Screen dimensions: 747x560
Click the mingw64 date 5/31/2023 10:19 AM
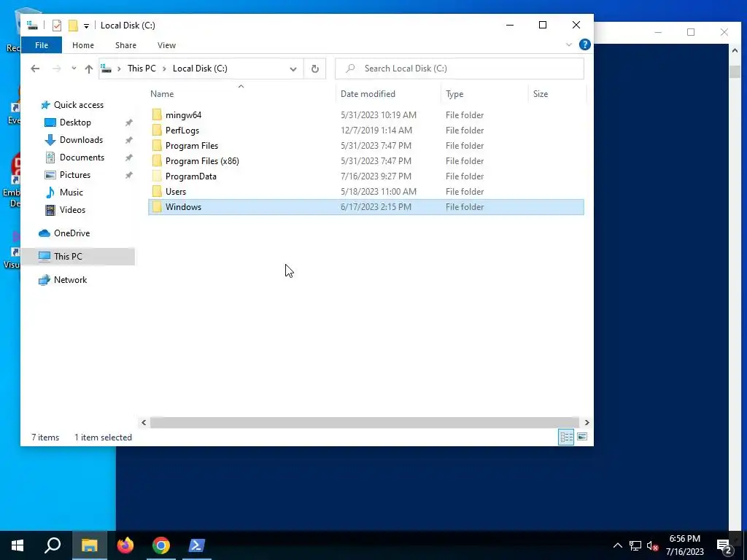[x=379, y=114]
